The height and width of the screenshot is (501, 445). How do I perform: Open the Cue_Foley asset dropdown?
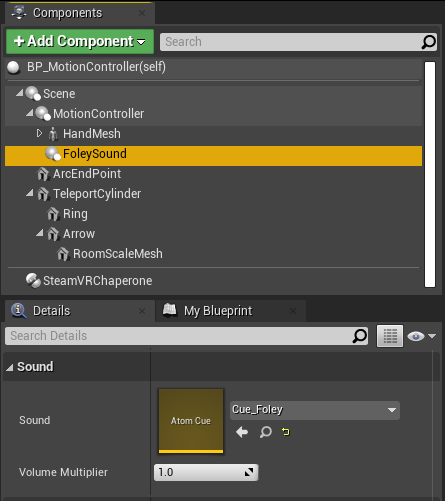(315, 410)
